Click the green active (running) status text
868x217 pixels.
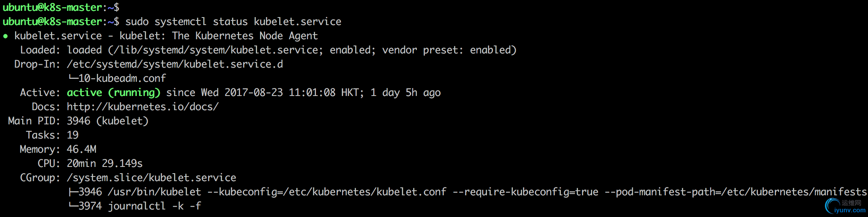pyautogui.click(x=114, y=93)
